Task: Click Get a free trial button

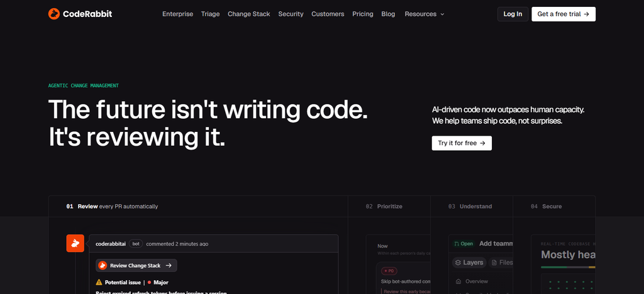Action: pos(563,14)
